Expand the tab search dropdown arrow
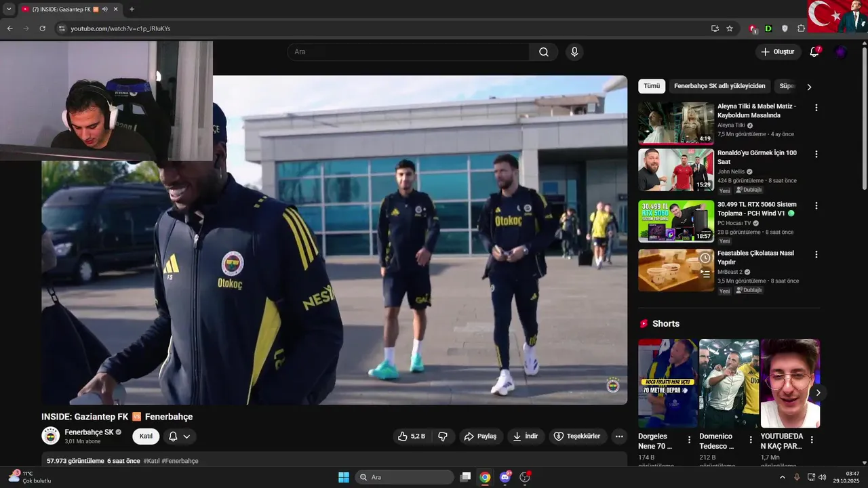This screenshot has height=488, width=868. 9,9
